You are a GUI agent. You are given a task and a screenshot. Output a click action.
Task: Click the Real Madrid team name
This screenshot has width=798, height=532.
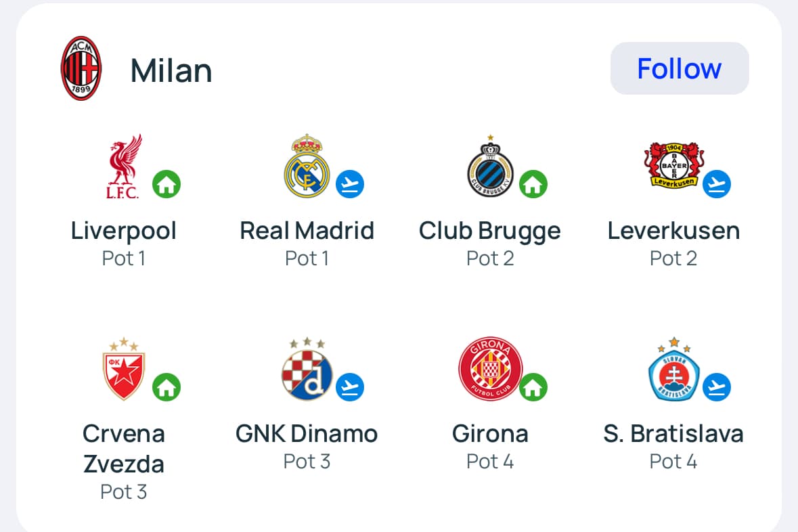(307, 231)
